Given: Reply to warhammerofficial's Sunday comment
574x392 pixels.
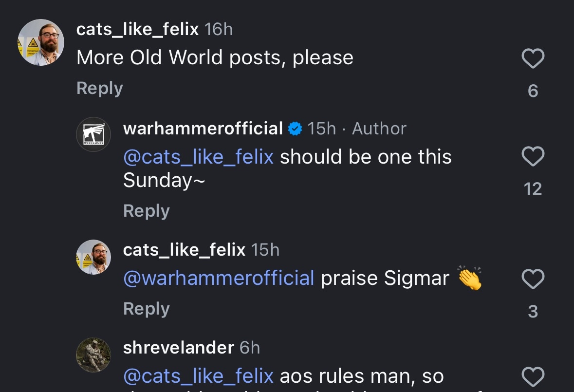Looking at the screenshot, I should coord(146,211).
